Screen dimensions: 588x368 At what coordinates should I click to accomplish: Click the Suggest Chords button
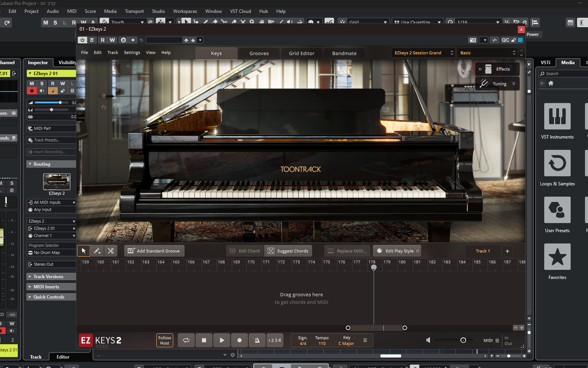point(288,251)
